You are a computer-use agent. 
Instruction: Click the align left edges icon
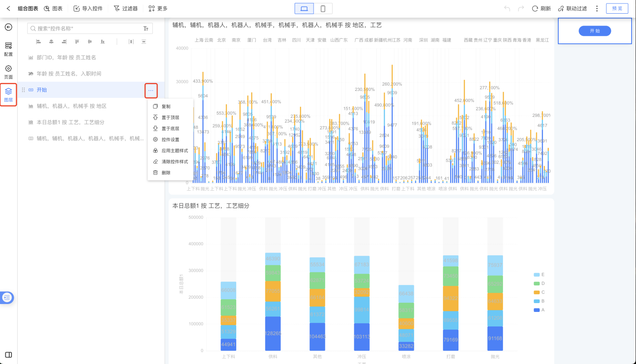(38, 41)
